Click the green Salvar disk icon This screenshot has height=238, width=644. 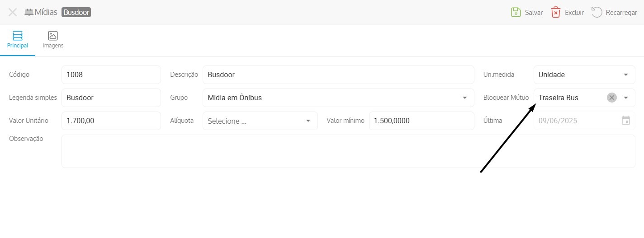pos(516,12)
